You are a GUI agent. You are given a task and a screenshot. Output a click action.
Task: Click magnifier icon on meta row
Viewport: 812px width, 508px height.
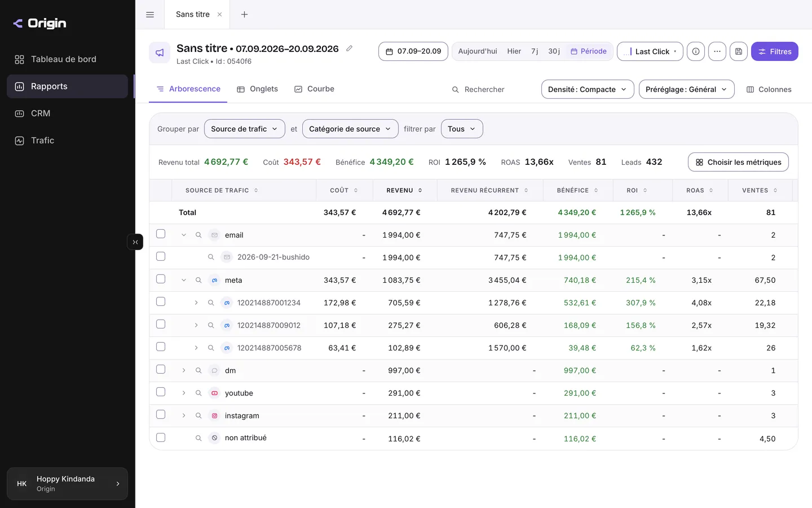pos(198,280)
